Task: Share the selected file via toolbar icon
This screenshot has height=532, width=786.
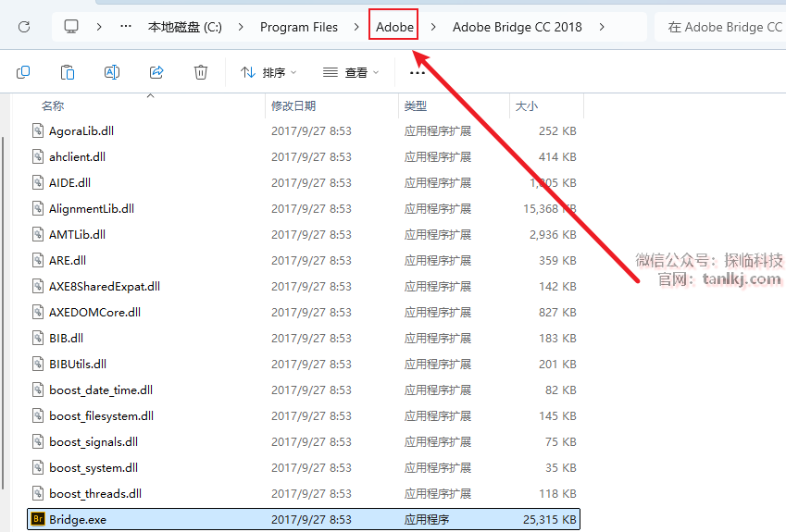Action: click(x=156, y=72)
